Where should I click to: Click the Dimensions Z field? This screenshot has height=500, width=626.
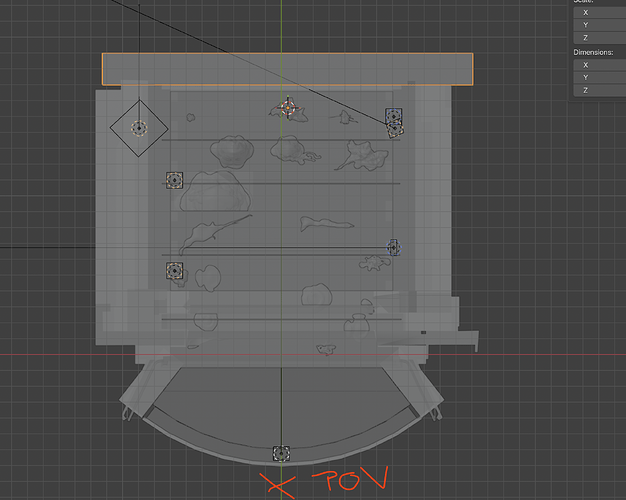pyautogui.click(x=600, y=90)
